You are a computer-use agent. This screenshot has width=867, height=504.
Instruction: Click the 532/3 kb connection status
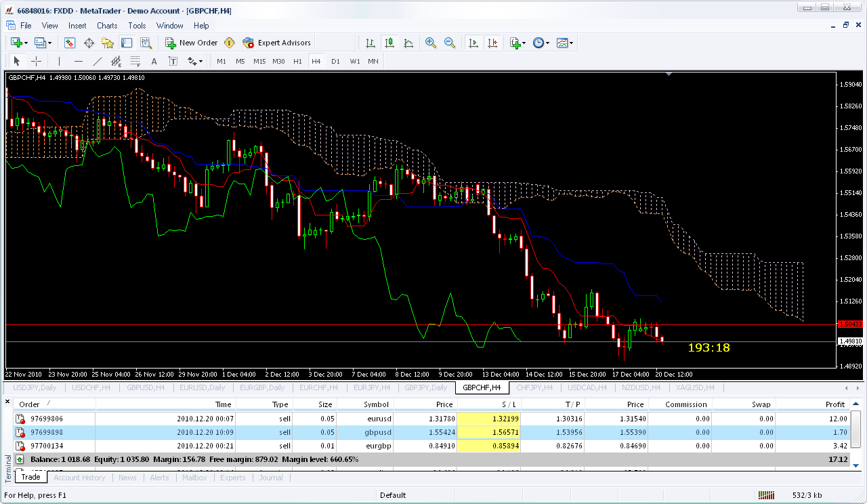807,495
